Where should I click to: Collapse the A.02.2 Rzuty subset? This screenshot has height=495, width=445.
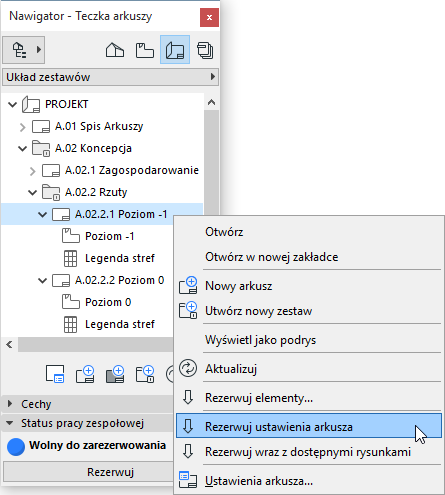32,192
